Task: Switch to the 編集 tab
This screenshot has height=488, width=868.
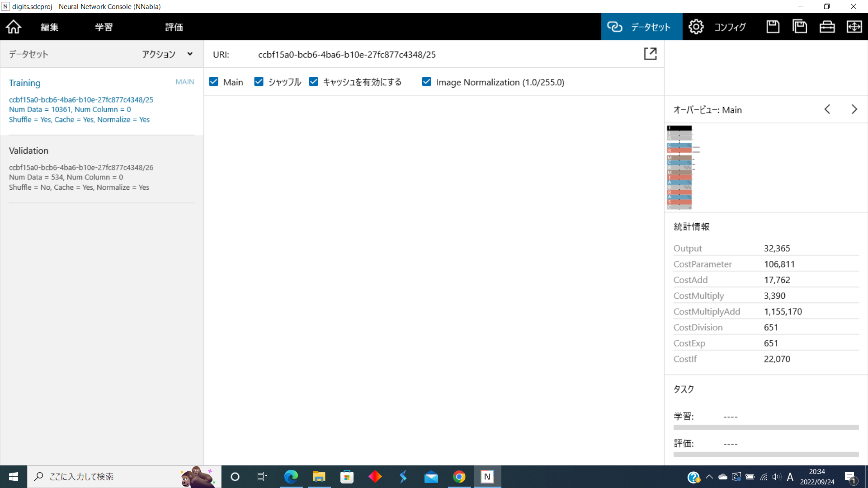Action: point(49,27)
